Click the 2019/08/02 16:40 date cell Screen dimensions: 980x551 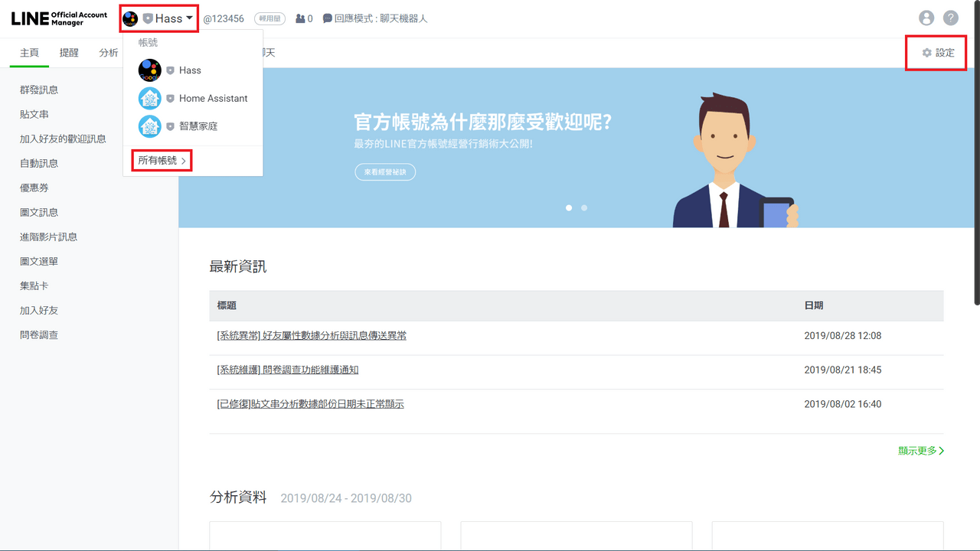(x=843, y=403)
